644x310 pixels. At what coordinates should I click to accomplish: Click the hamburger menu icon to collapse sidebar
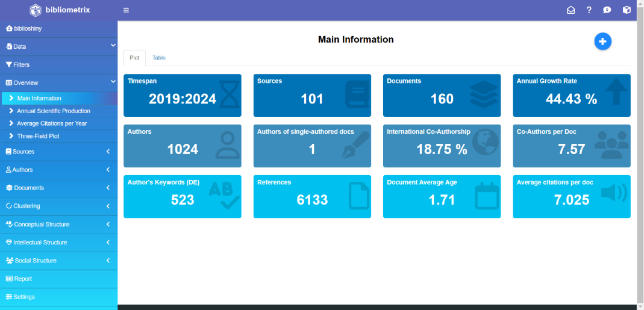point(126,10)
